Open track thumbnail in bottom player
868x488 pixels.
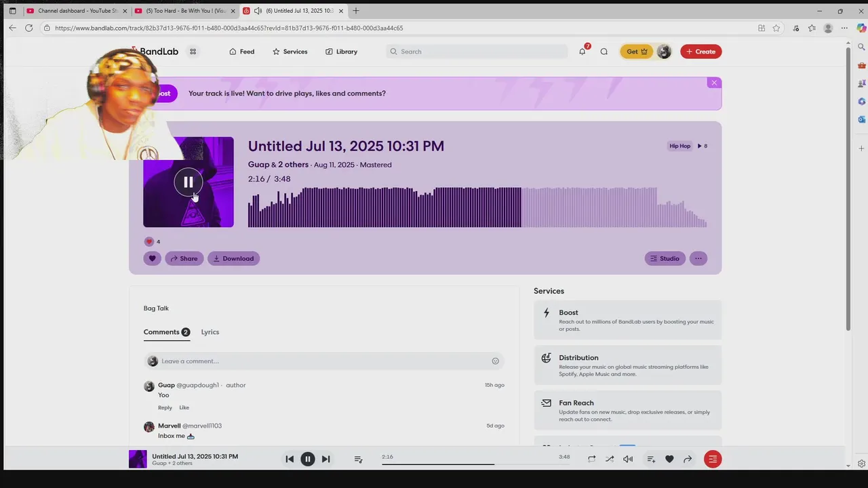pyautogui.click(x=138, y=459)
